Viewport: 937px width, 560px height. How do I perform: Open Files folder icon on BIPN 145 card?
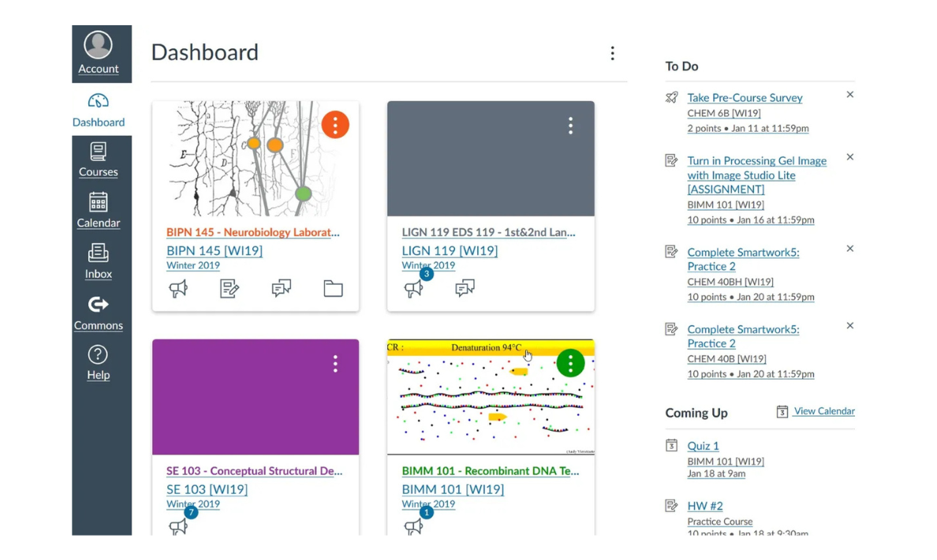point(333,289)
